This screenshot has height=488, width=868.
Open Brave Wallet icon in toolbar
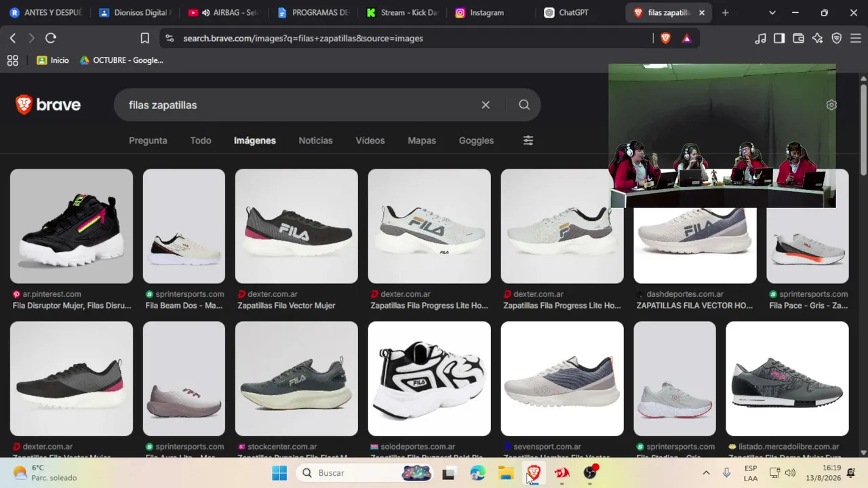tap(798, 39)
